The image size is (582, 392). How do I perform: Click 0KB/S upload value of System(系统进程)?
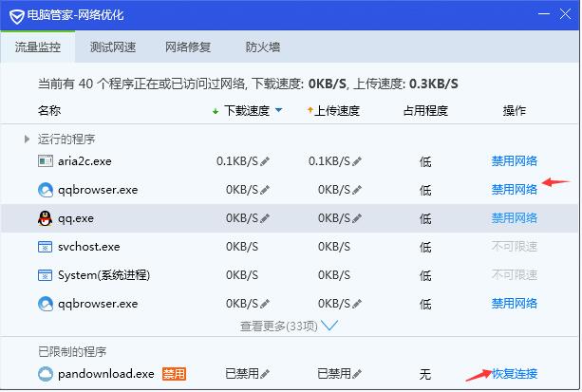click(x=334, y=275)
